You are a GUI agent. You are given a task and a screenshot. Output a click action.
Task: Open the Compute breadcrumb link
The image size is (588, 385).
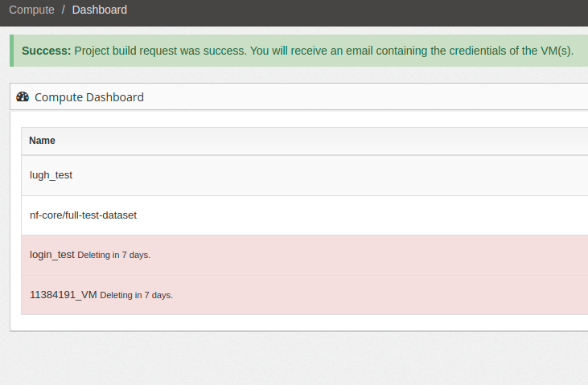(x=31, y=10)
